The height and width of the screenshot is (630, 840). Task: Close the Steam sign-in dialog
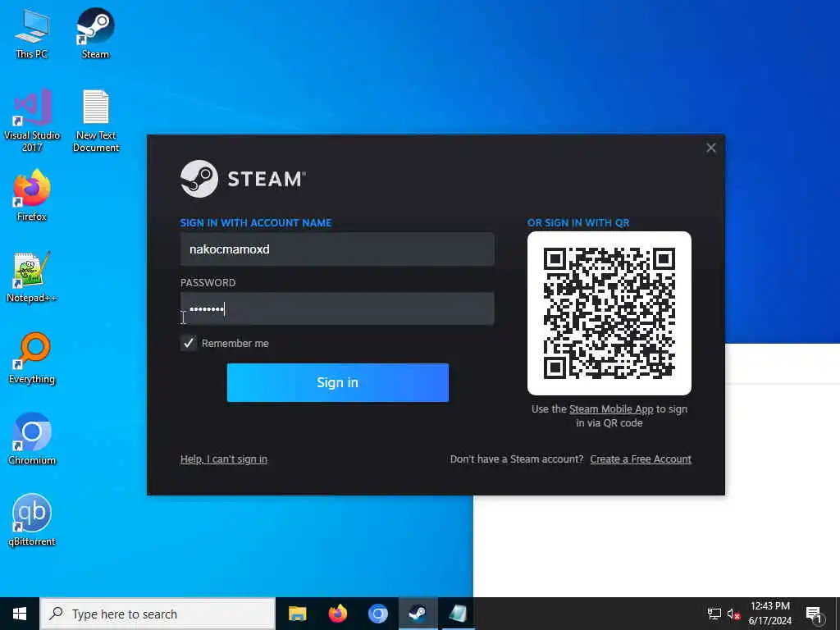(711, 148)
